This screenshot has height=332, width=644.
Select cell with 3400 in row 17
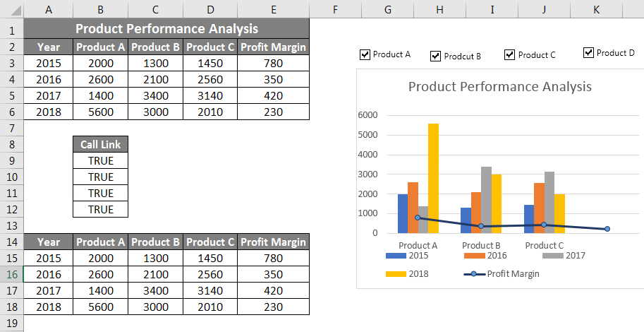[x=156, y=291]
